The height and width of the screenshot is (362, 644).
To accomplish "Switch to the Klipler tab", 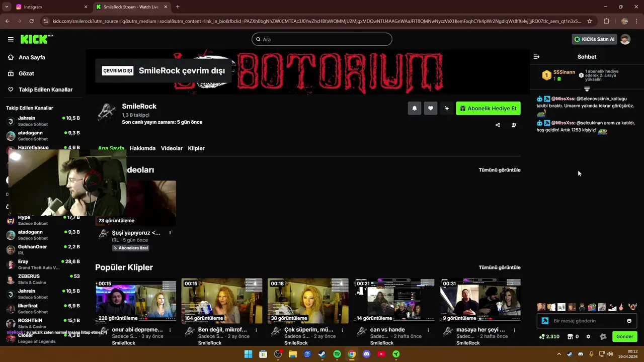I will 196,148.
